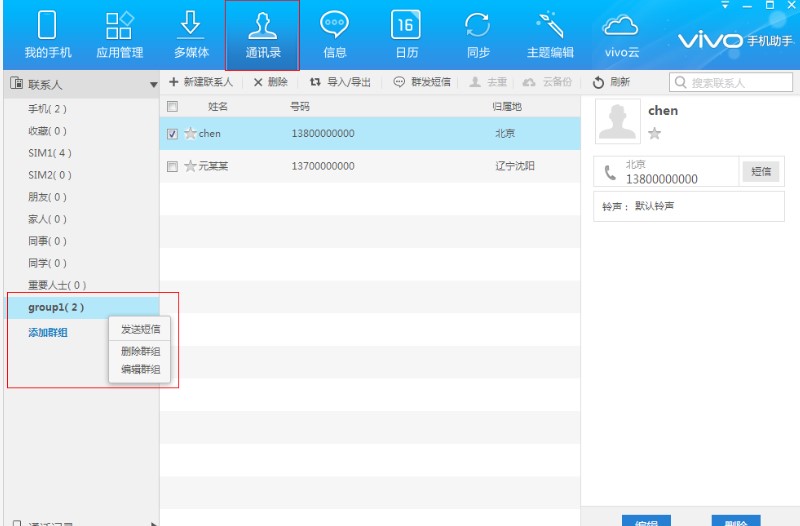Click the 姓名 column header
The width and height of the screenshot is (800, 526).
point(218,106)
